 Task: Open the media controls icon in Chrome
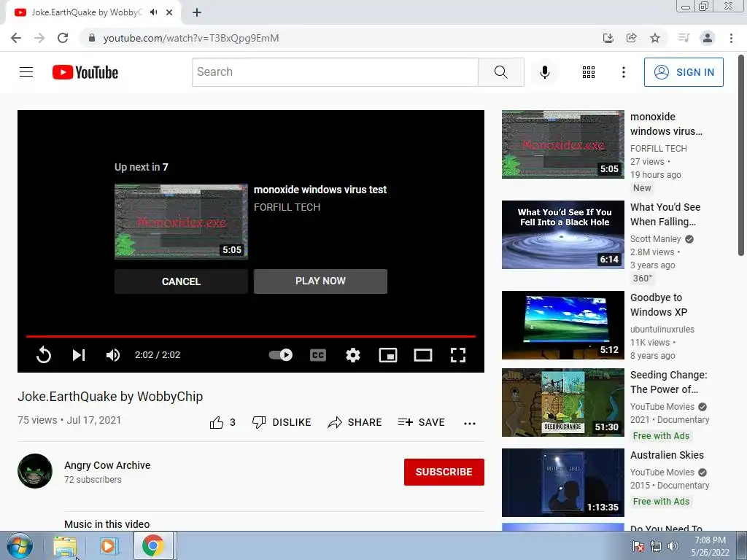pos(684,38)
